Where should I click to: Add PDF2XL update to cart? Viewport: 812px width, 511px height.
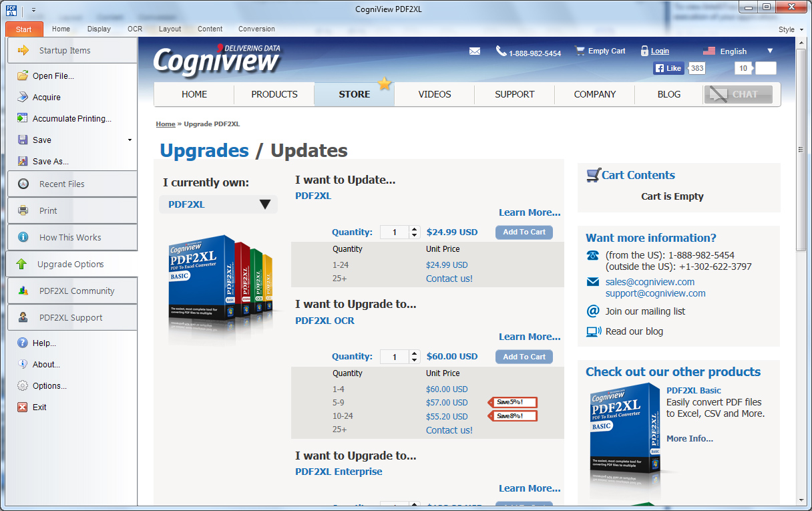(524, 232)
